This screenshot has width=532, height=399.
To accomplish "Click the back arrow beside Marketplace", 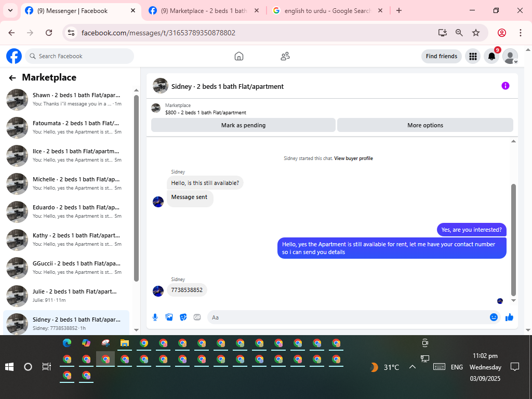I will [12, 78].
